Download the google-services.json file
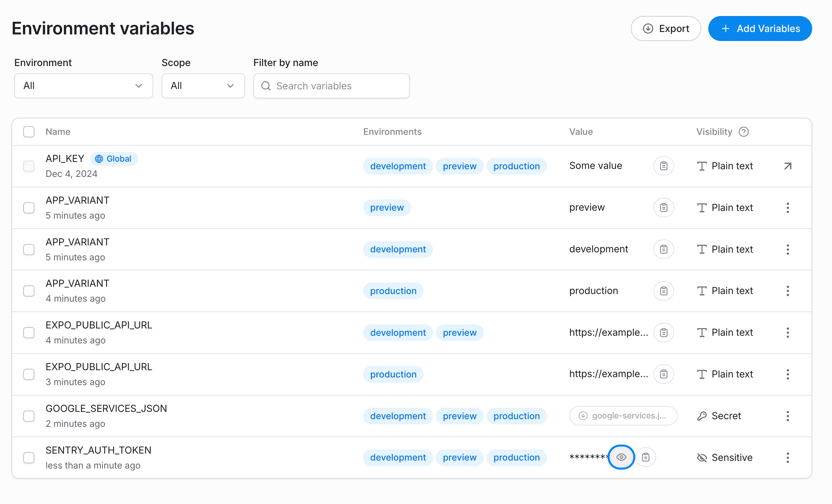 pos(623,416)
